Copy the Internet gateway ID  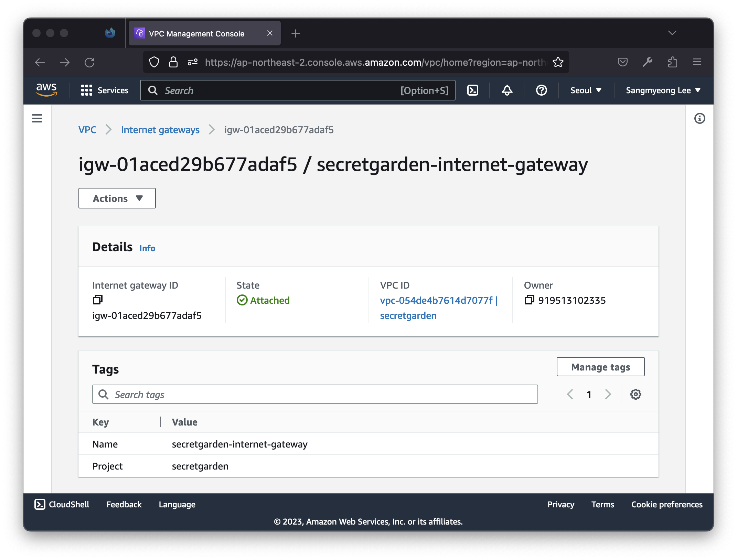pos(98,300)
